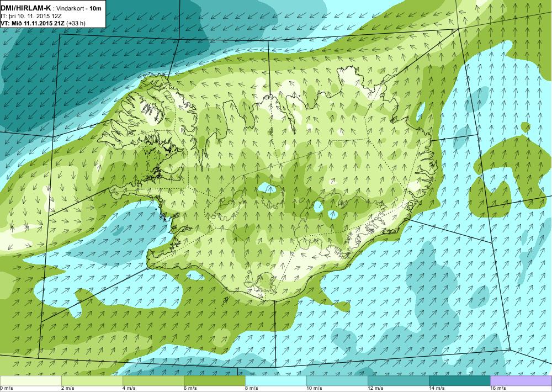Click the 6–8 m/s dark green legend swatch
Screen dimensions: 552x392
[x=214, y=380]
